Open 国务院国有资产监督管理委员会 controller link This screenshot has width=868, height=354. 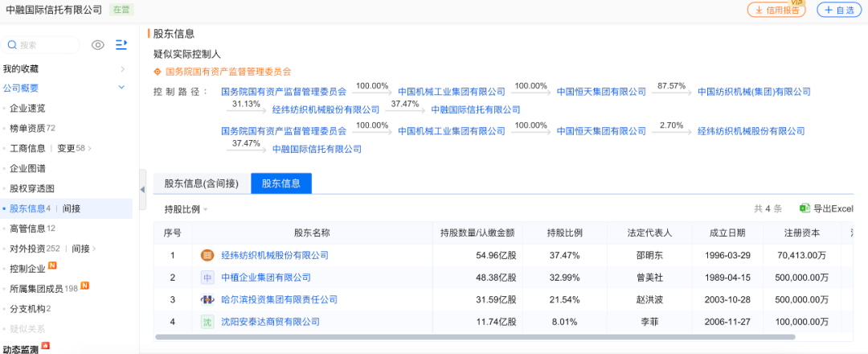[228, 72]
